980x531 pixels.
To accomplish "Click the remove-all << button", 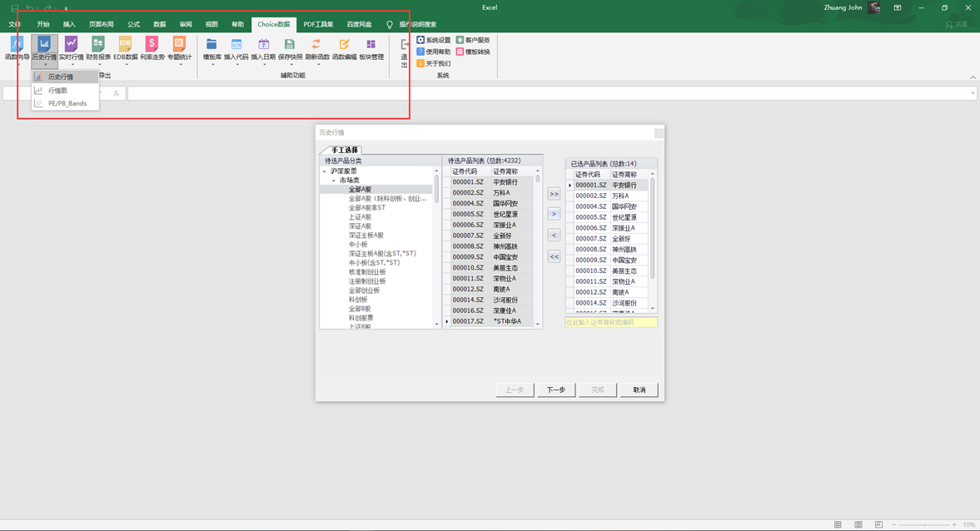I will (554, 256).
